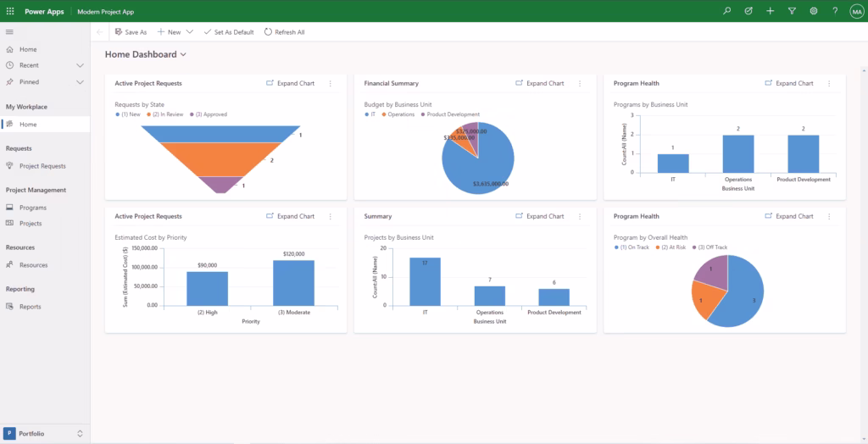
Task: Expand the Summary chart
Action: tap(539, 216)
